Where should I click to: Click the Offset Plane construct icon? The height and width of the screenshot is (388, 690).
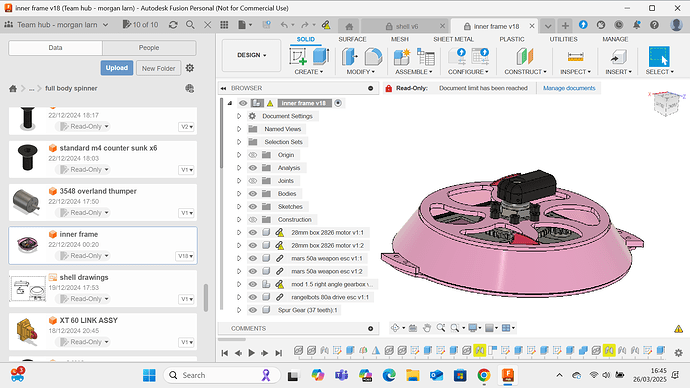(525, 57)
